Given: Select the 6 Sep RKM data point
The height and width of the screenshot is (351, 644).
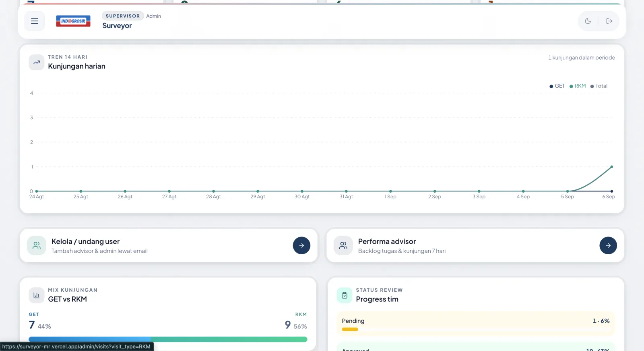Looking at the screenshot, I should (612, 166).
